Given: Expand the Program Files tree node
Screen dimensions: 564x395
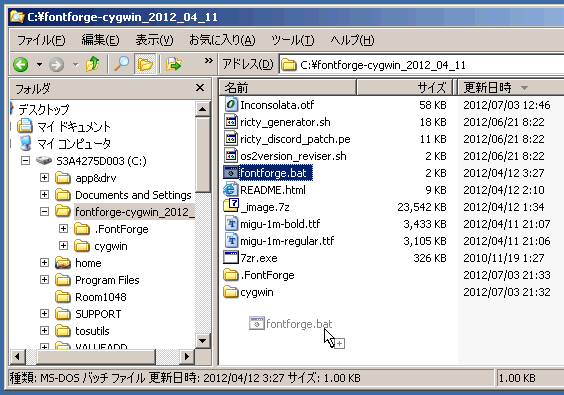Looking at the screenshot, I should (44, 280).
